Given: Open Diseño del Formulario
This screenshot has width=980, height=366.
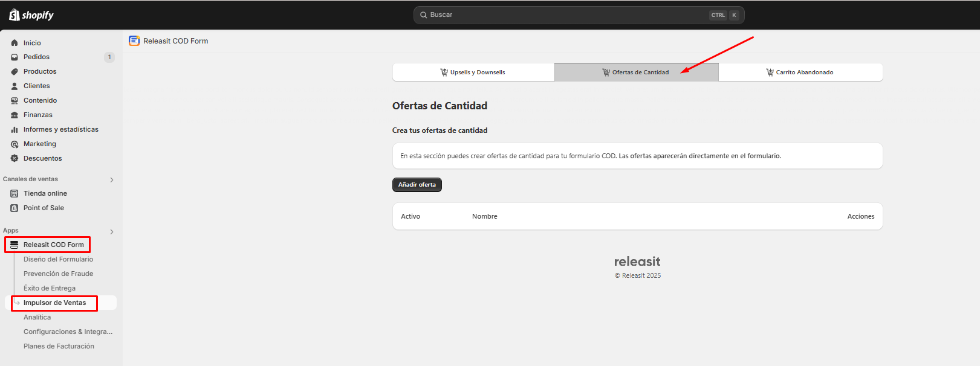Looking at the screenshot, I should pyautogui.click(x=58, y=260).
